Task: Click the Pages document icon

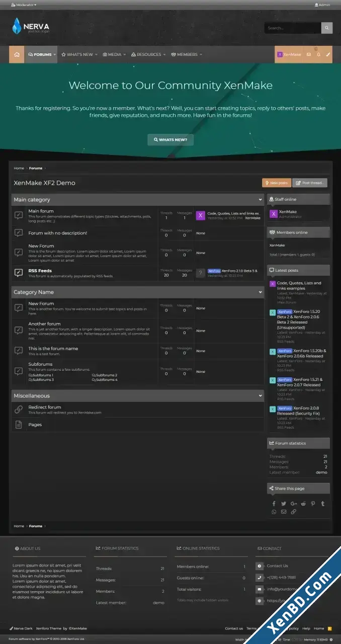Action: pos(19,425)
